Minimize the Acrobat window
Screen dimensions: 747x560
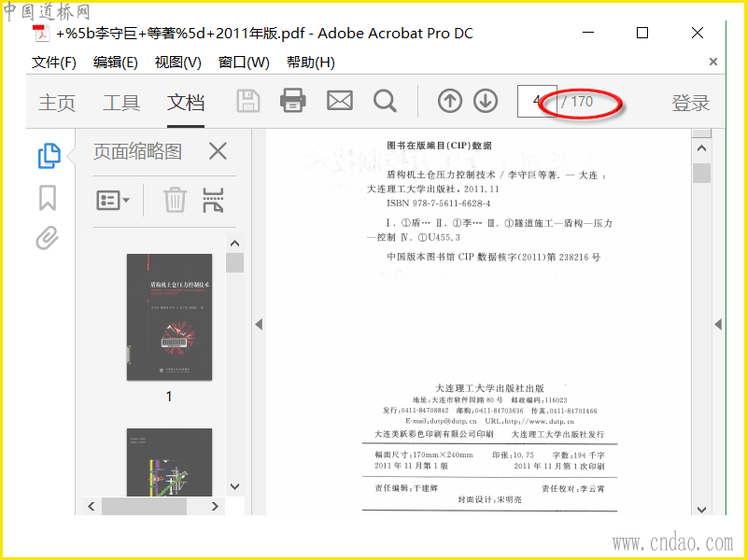588,33
